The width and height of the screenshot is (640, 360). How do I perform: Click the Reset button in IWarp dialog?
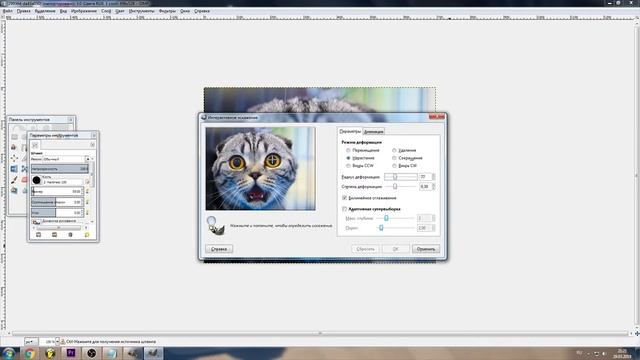pyautogui.click(x=365, y=249)
